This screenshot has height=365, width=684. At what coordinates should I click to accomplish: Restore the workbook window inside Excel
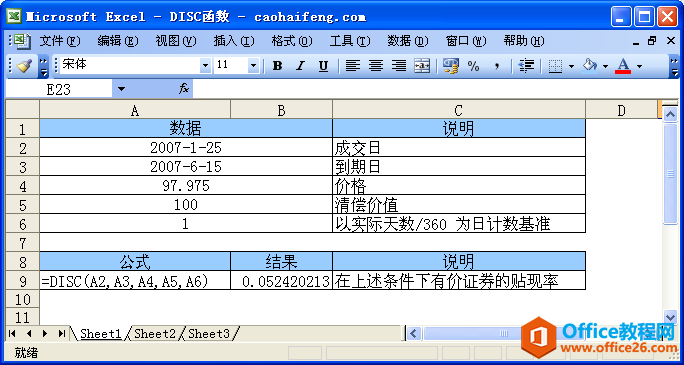point(652,41)
